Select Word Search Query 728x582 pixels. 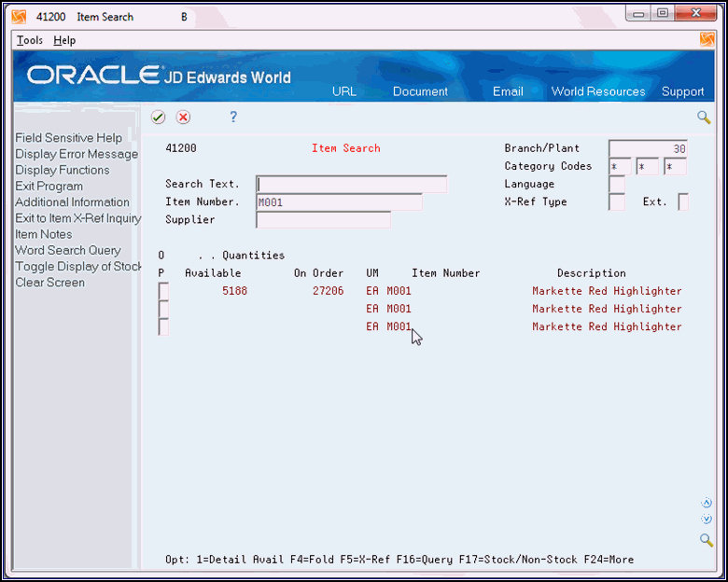pyautogui.click(x=68, y=250)
